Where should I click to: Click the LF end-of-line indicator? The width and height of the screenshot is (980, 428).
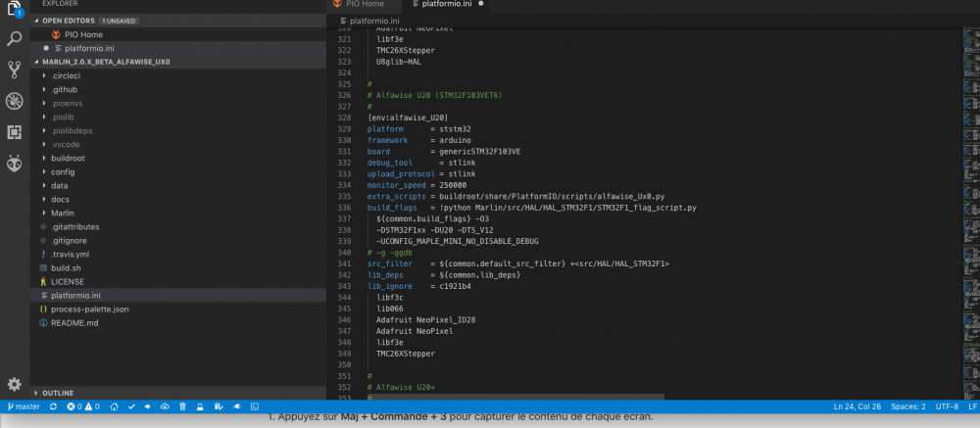[x=972, y=406]
